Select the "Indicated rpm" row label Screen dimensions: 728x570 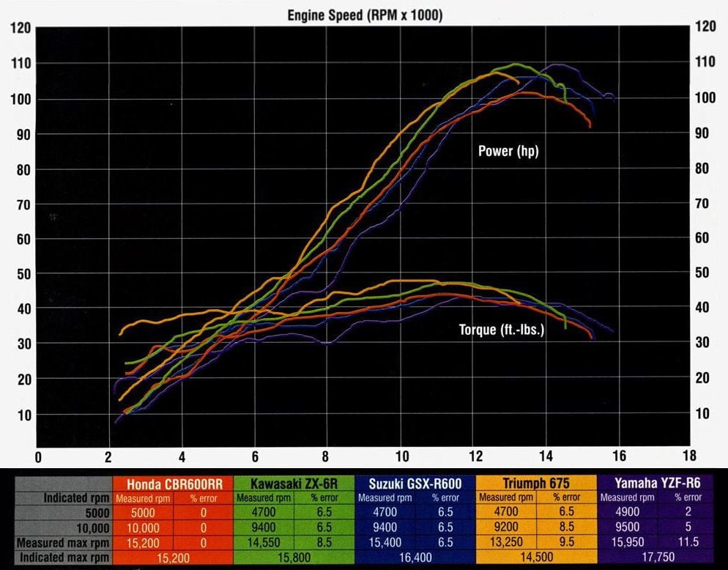click(77, 497)
